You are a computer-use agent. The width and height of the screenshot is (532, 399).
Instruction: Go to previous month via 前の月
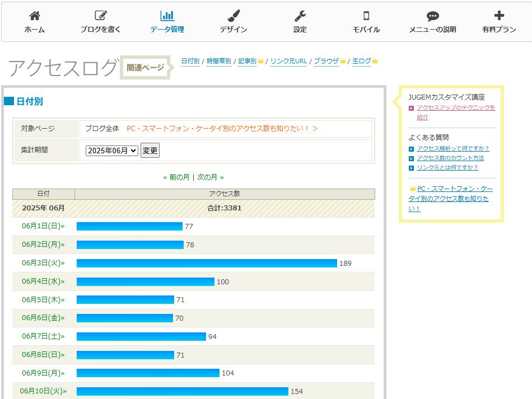pos(176,177)
